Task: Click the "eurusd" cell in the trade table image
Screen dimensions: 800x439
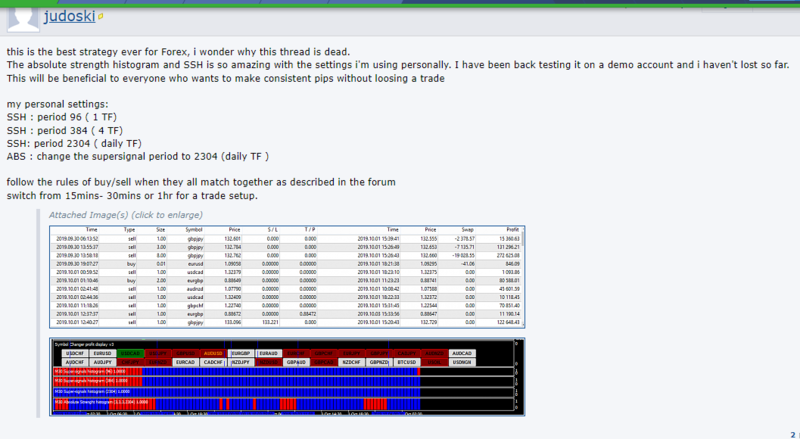Action: tap(195, 264)
